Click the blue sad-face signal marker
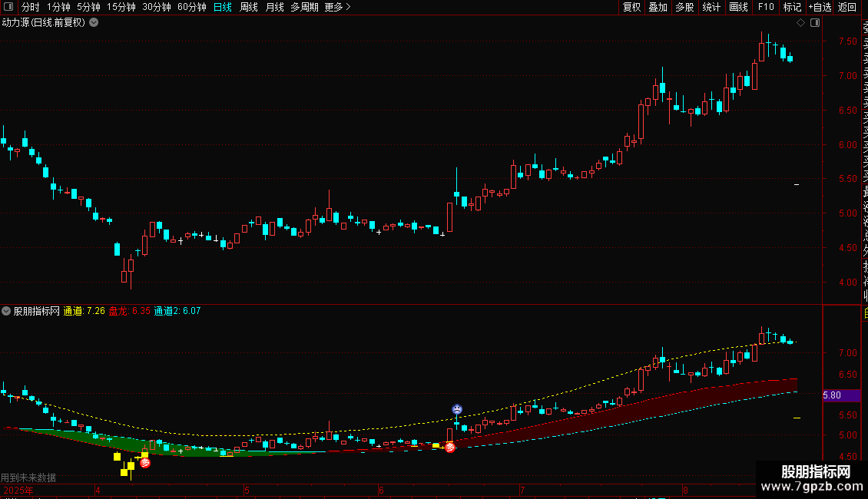 (x=457, y=409)
